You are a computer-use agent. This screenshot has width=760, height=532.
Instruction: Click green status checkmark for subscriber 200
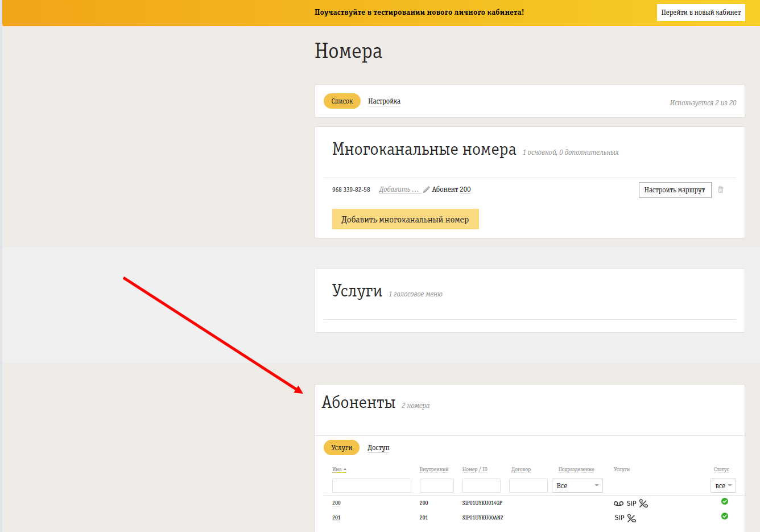pyautogui.click(x=724, y=501)
